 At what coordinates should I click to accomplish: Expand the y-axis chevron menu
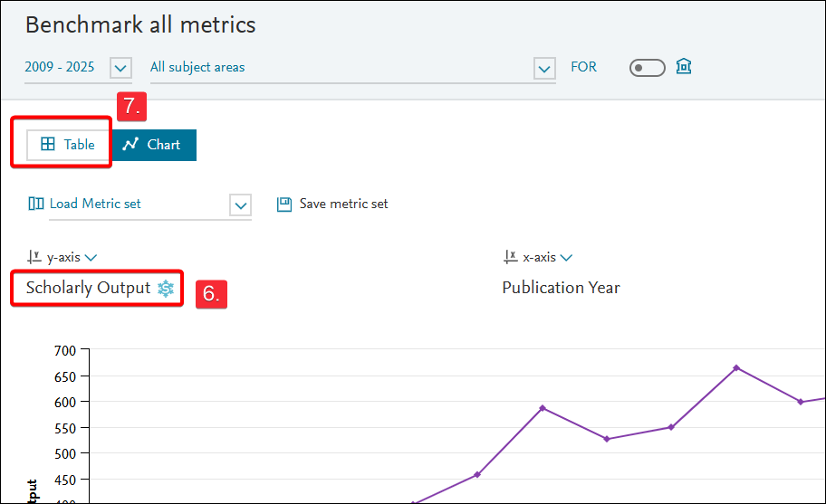click(x=91, y=258)
